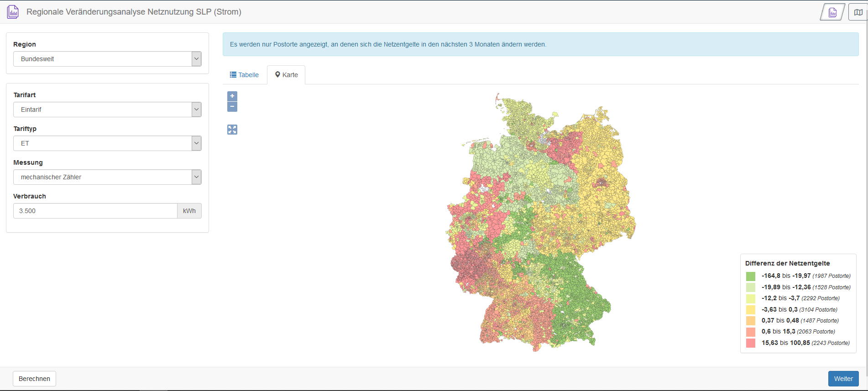The width and height of the screenshot is (868, 391).
Task: Expand the Region dropdown showing Bundesweit
Action: pyautogui.click(x=107, y=59)
